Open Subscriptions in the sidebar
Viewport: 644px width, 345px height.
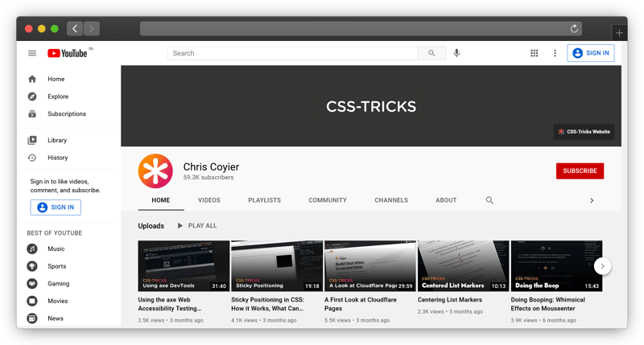click(x=67, y=113)
